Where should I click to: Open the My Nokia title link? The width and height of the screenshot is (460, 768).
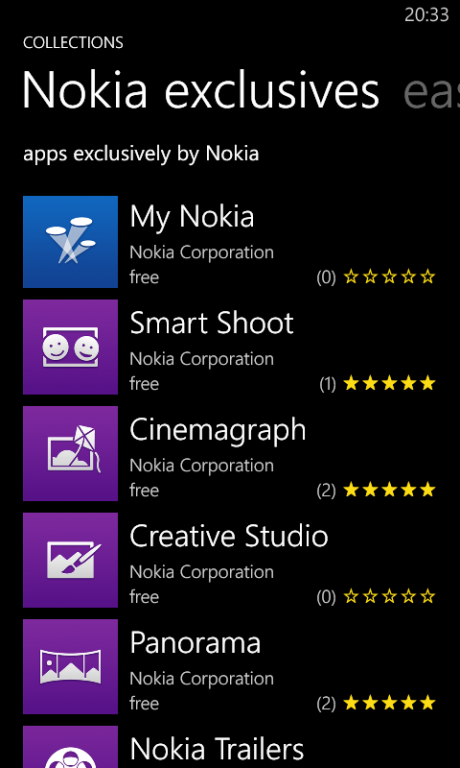pyautogui.click(x=192, y=216)
